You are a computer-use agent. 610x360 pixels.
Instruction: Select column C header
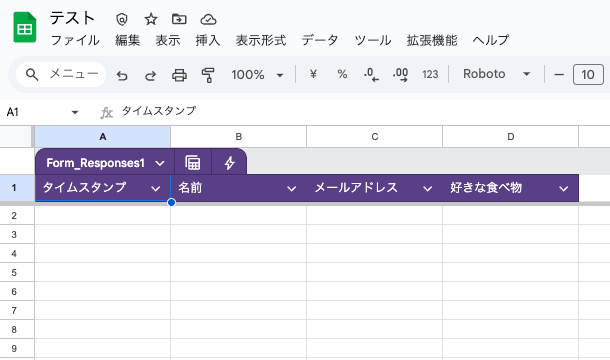tap(375, 137)
